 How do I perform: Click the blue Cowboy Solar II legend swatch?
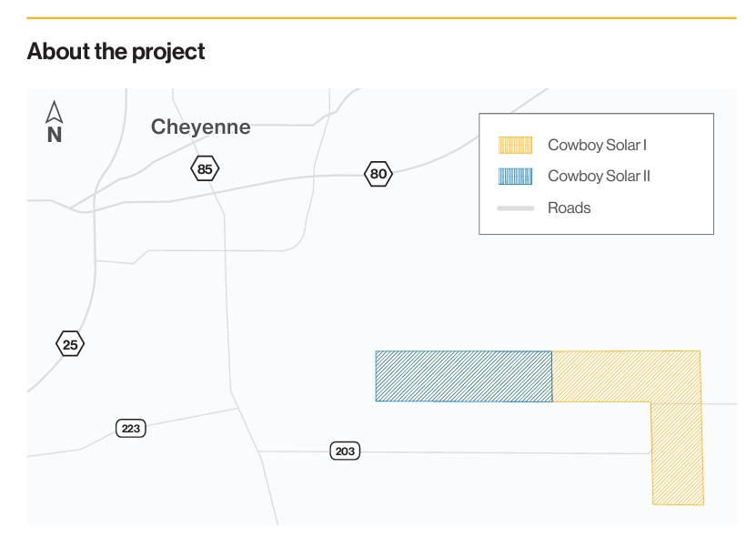tap(516, 176)
